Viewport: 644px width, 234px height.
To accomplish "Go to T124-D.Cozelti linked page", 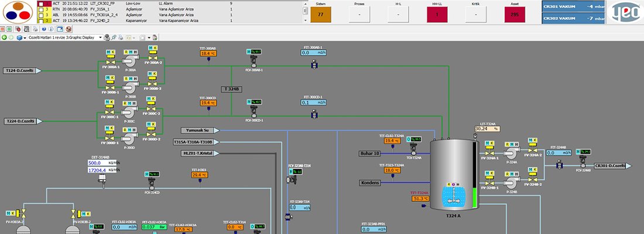I will coord(22,71).
